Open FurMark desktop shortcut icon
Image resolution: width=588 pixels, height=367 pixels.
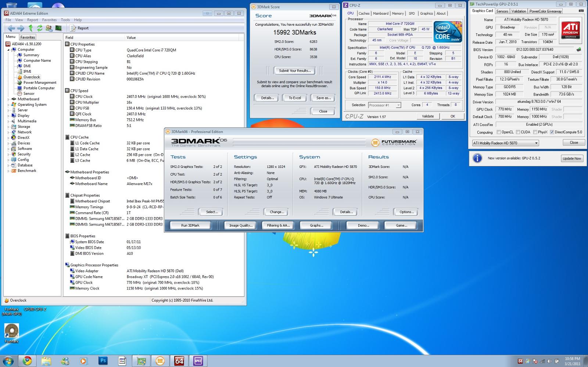click(11, 333)
